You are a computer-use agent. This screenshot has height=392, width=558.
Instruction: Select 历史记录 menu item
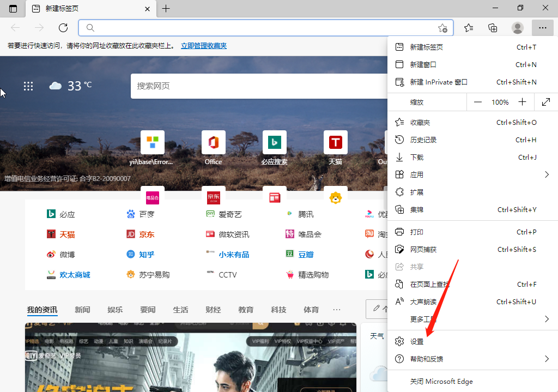click(x=423, y=140)
